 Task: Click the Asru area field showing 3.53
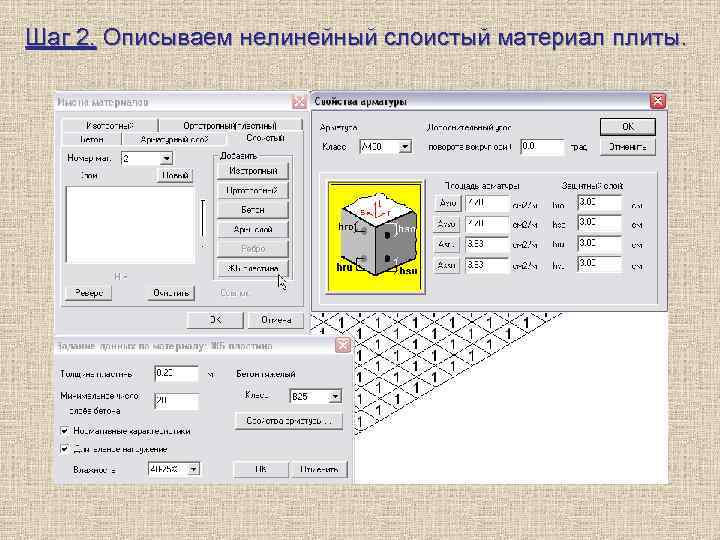click(x=487, y=244)
